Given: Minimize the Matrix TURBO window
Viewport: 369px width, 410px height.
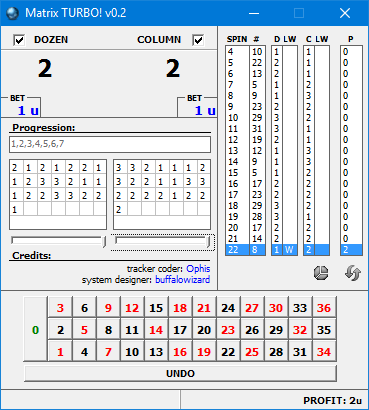Looking at the screenshot, I should pyautogui.click(x=254, y=13).
